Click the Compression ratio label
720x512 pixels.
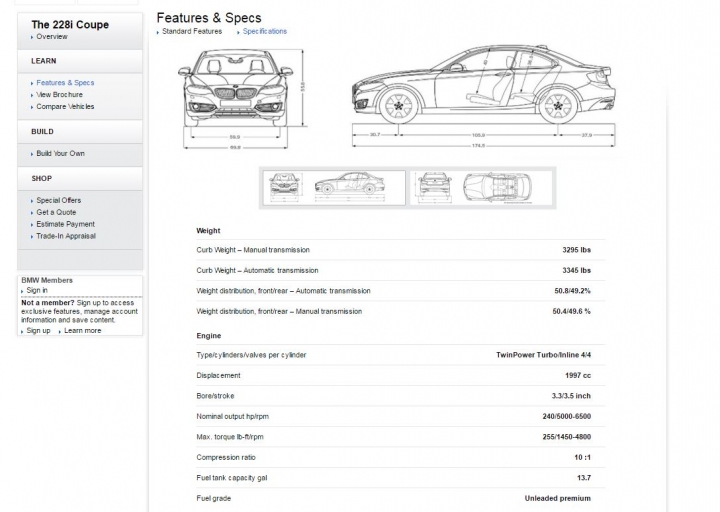(x=225, y=457)
